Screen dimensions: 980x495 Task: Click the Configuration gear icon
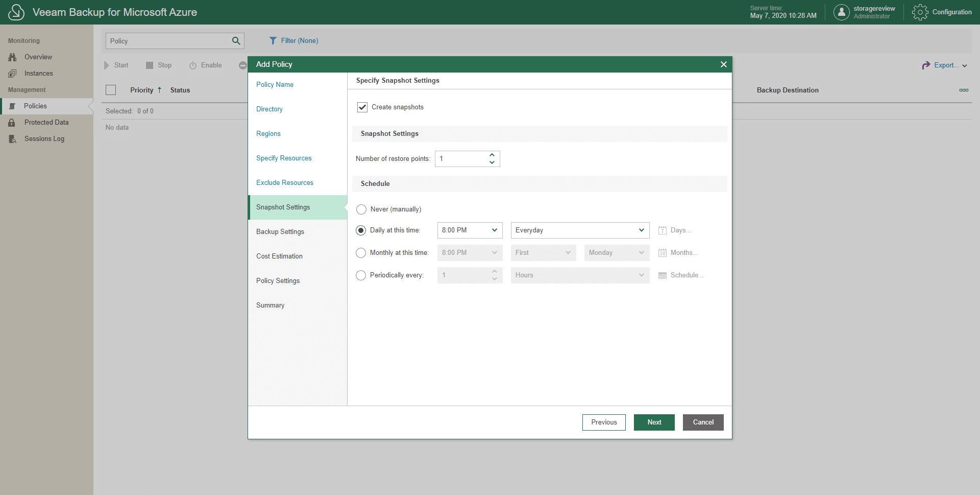click(920, 12)
